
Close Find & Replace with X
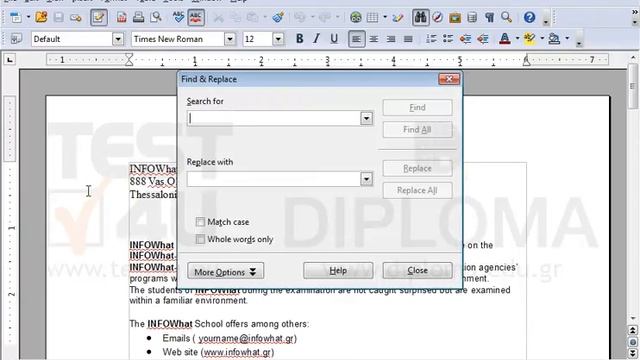pyautogui.click(x=449, y=79)
